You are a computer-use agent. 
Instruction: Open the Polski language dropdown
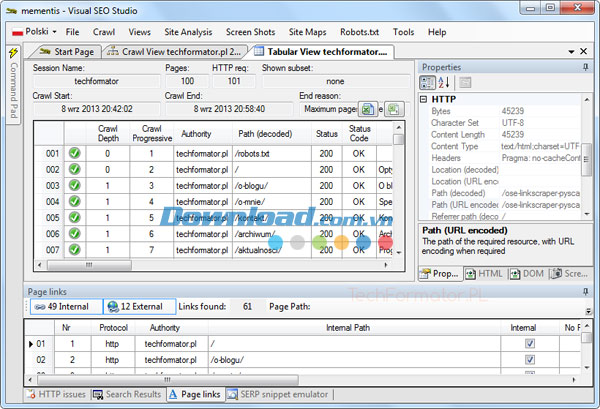pyautogui.click(x=34, y=32)
